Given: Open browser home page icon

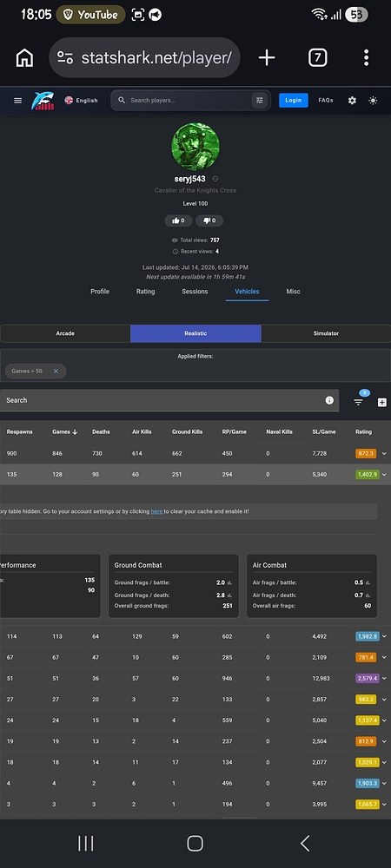Looking at the screenshot, I should click(x=24, y=57).
